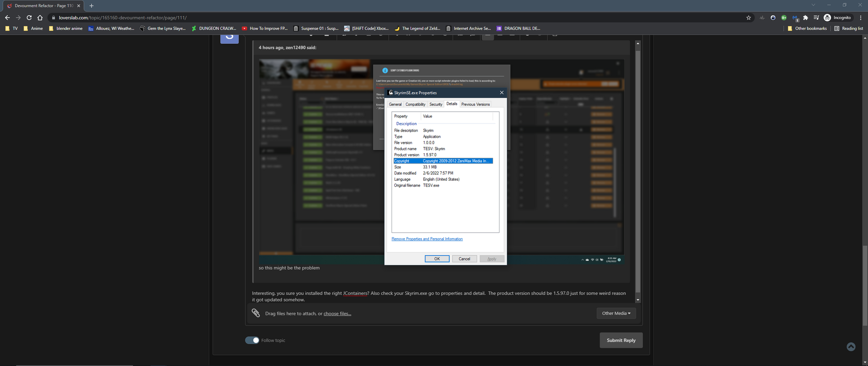Open the green B+ extension
The image size is (868, 366).
(x=784, y=18)
